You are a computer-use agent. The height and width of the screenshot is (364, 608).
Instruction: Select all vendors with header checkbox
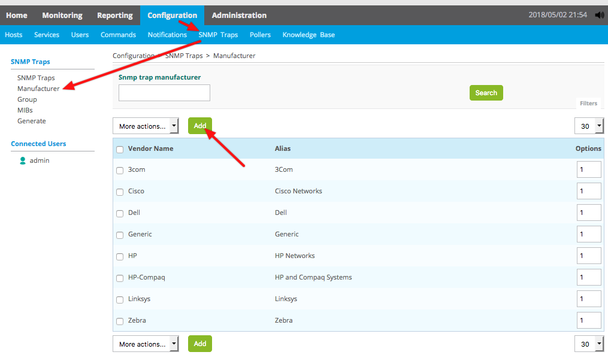120,150
